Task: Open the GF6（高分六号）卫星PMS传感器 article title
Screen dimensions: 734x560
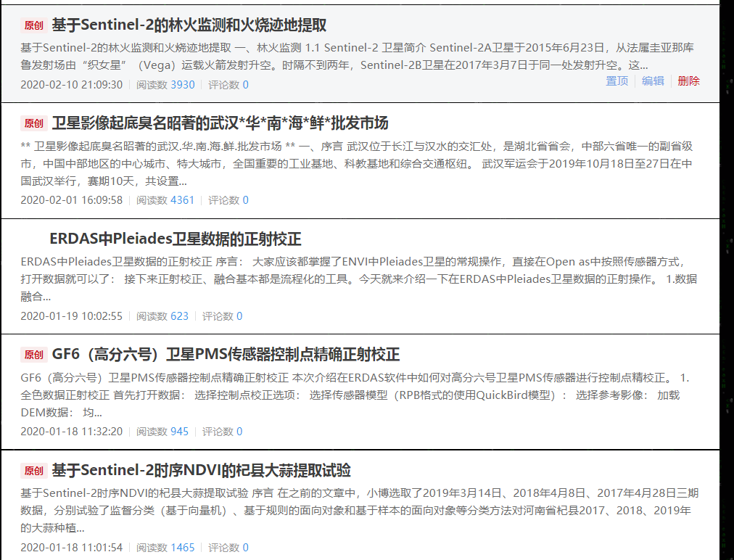Action: point(226,355)
